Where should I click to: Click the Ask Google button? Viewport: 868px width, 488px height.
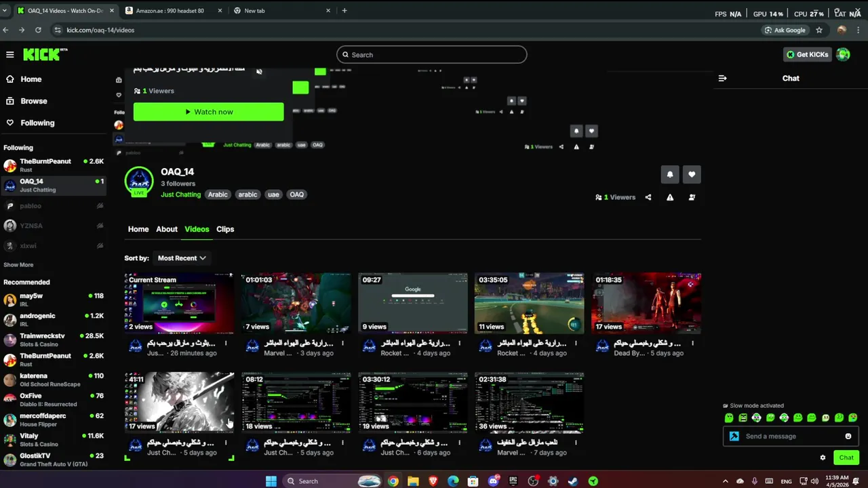coord(785,30)
